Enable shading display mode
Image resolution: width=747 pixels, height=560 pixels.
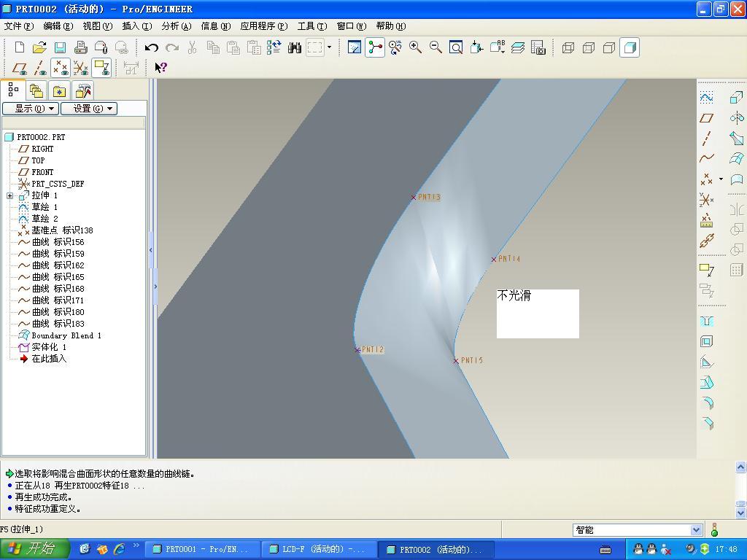click(x=630, y=47)
